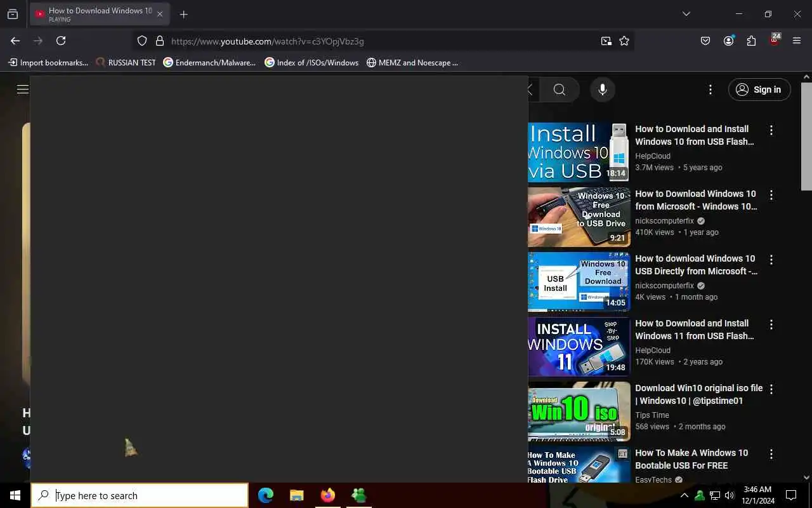Open options for Bootable USB For FREE video
Image resolution: width=812 pixels, height=508 pixels.
point(771,454)
